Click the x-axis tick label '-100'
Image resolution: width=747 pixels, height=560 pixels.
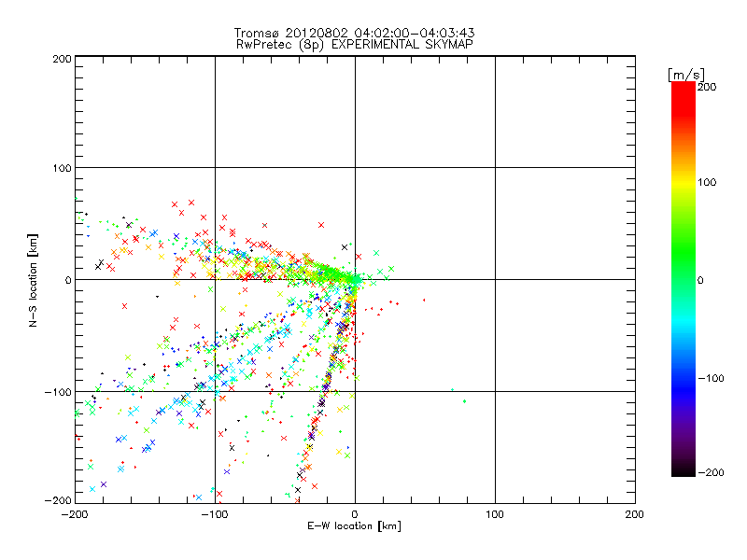click(215, 515)
